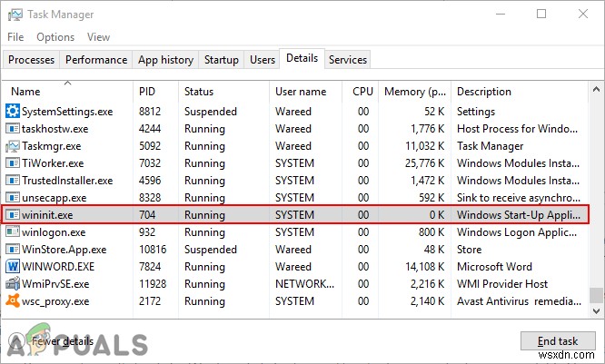Select the wininit.exe process name
605x364 pixels.
coord(47,215)
